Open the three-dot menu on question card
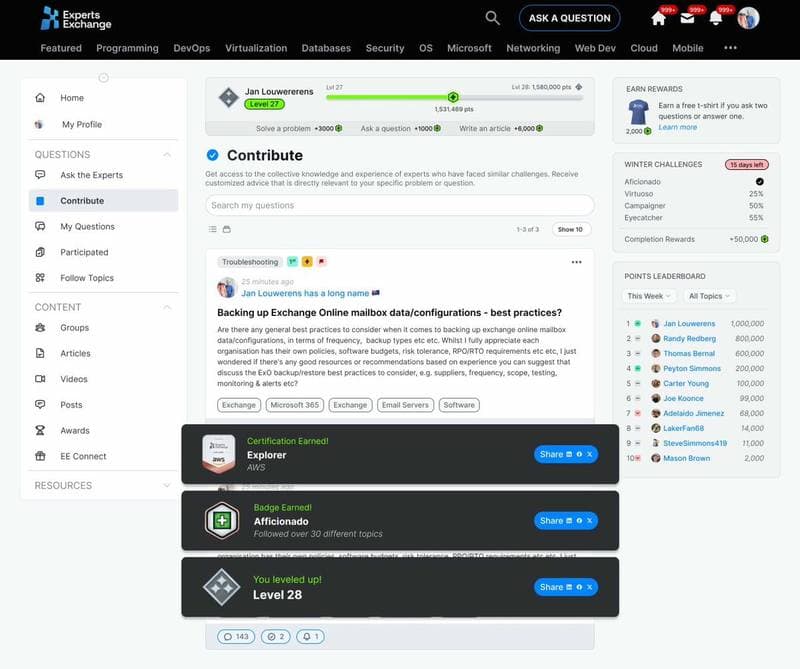The image size is (800, 669). pos(576,262)
